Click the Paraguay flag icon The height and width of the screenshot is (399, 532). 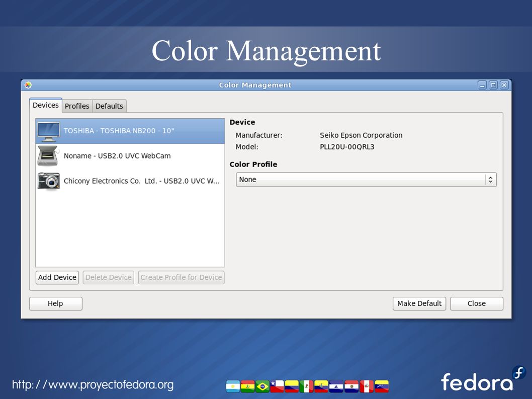click(352, 386)
